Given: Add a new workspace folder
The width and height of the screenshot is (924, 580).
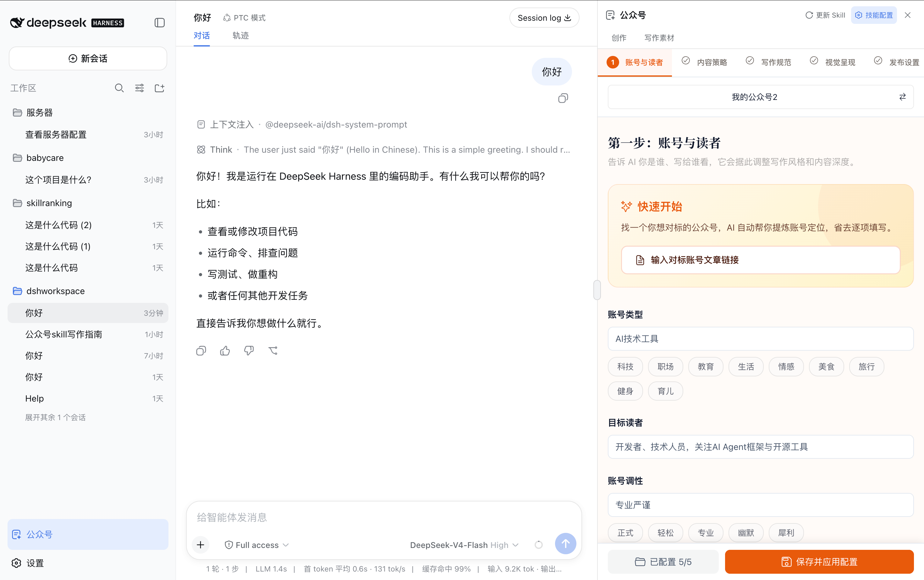Looking at the screenshot, I should click(160, 88).
